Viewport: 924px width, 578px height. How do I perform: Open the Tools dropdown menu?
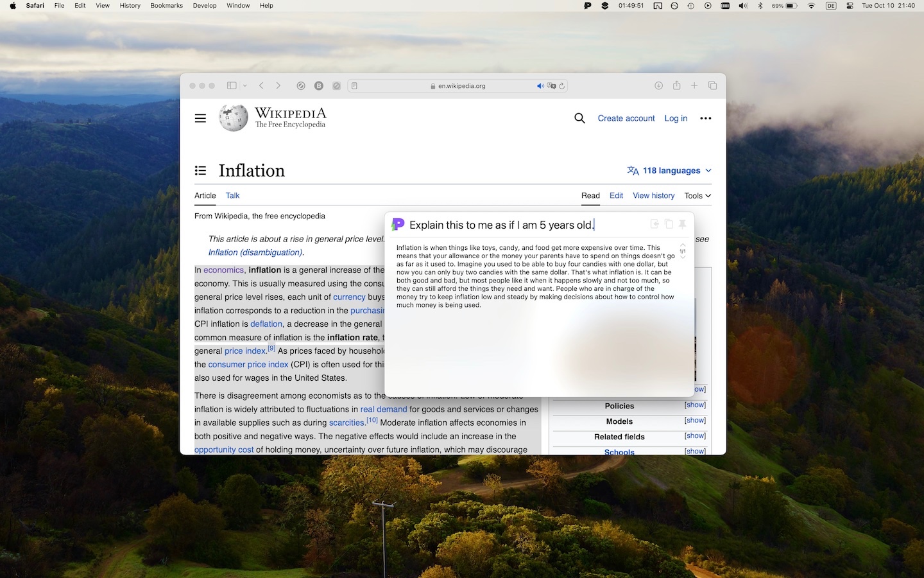[697, 196]
